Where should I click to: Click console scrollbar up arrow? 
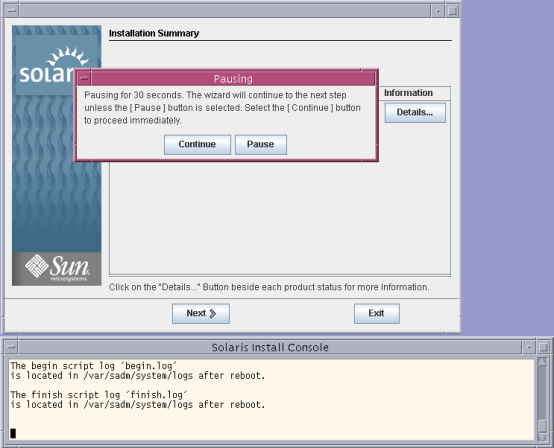pos(542,362)
